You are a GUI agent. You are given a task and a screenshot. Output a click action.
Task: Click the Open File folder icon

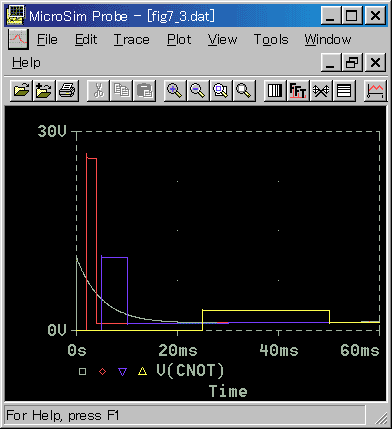(21, 90)
